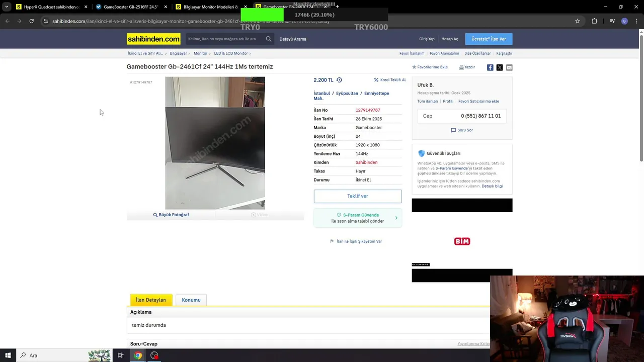Screen dimensions: 644x362
Task: Go back in browser history
Action: [x=8, y=21]
